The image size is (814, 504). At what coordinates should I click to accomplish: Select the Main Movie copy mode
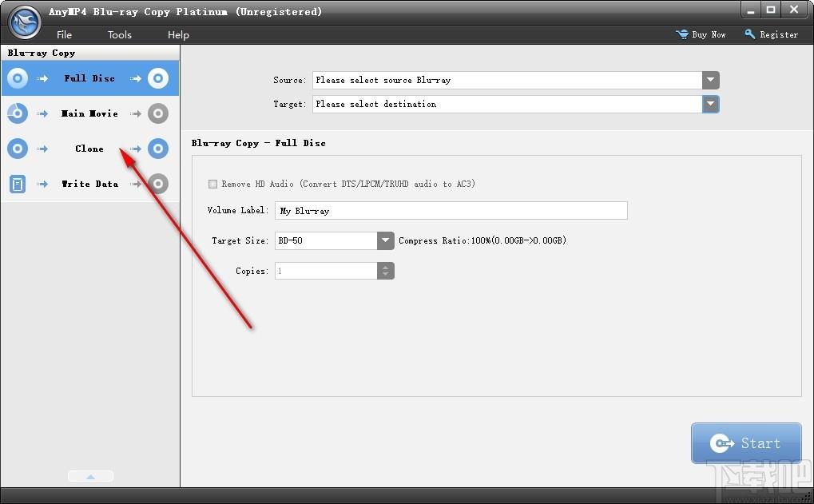[x=89, y=113]
